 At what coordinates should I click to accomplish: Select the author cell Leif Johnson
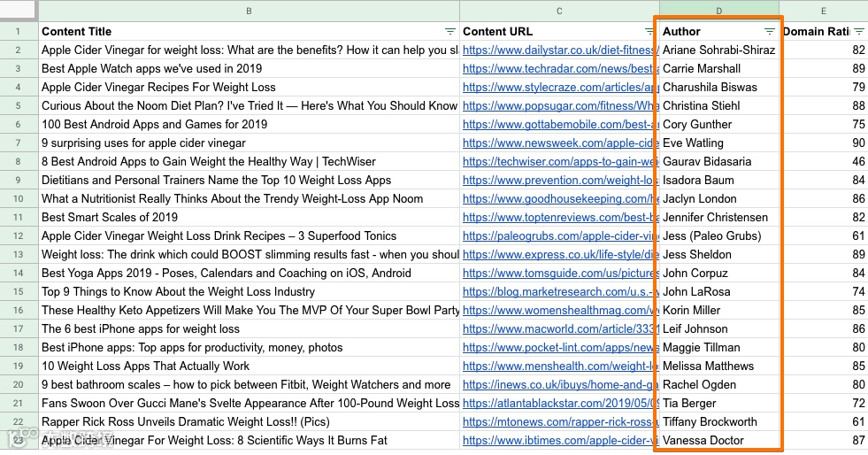(x=719, y=328)
